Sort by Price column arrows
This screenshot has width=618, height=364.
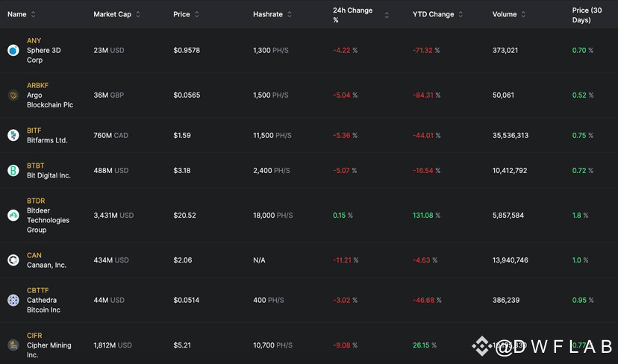coord(197,14)
